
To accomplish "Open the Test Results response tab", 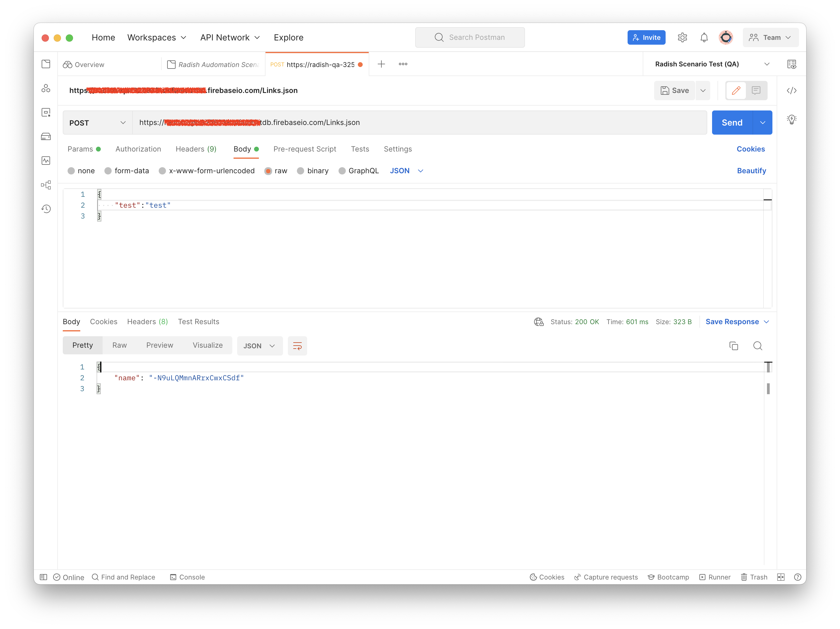I will pos(199,322).
